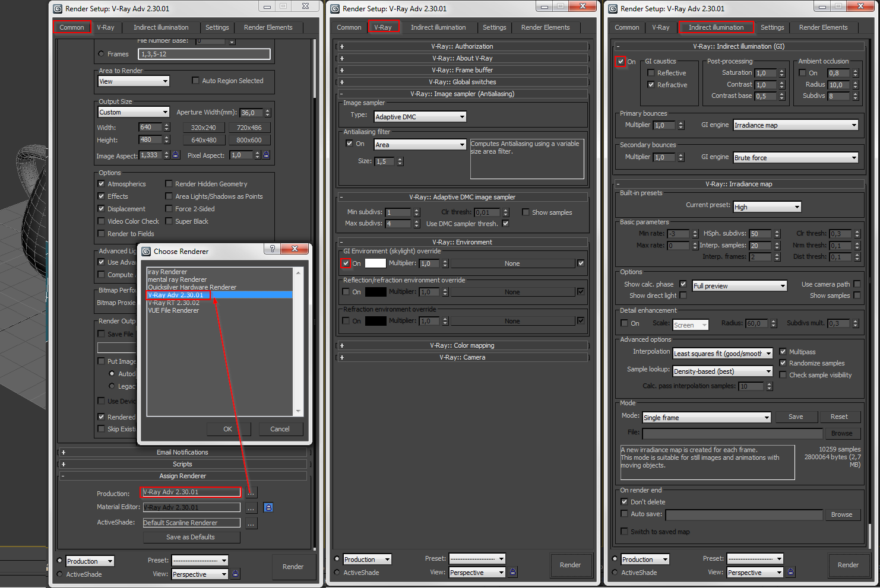Open the Indirect illumination tab in the middle window
880x588 pixels.
438,27
